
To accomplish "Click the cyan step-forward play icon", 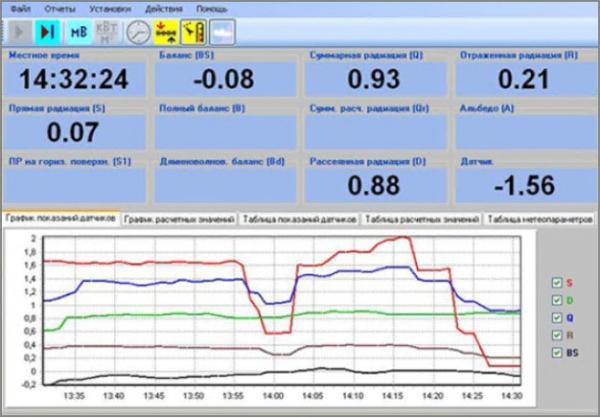I will (x=48, y=33).
